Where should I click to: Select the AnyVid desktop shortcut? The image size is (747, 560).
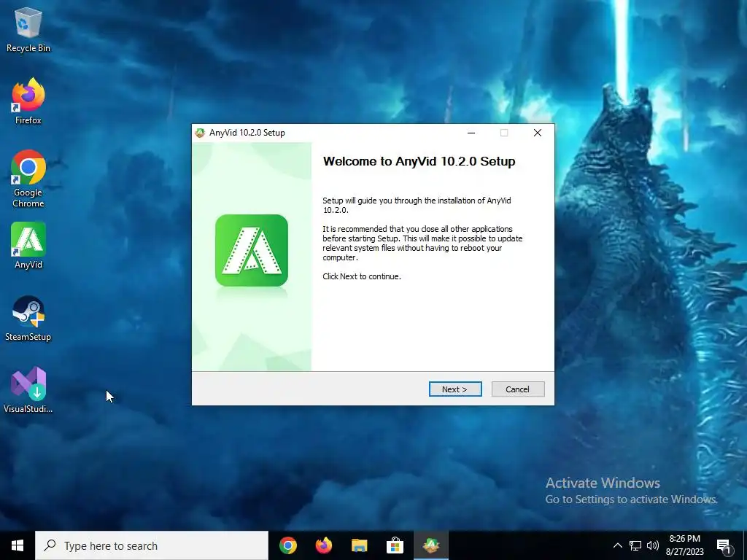coord(28,246)
